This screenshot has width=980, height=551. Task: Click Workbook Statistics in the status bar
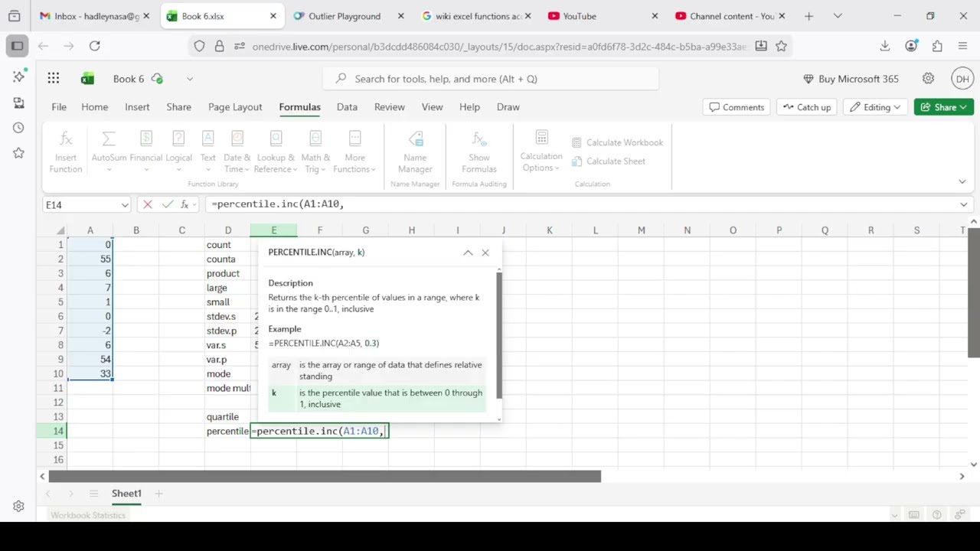(x=88, y=515)
